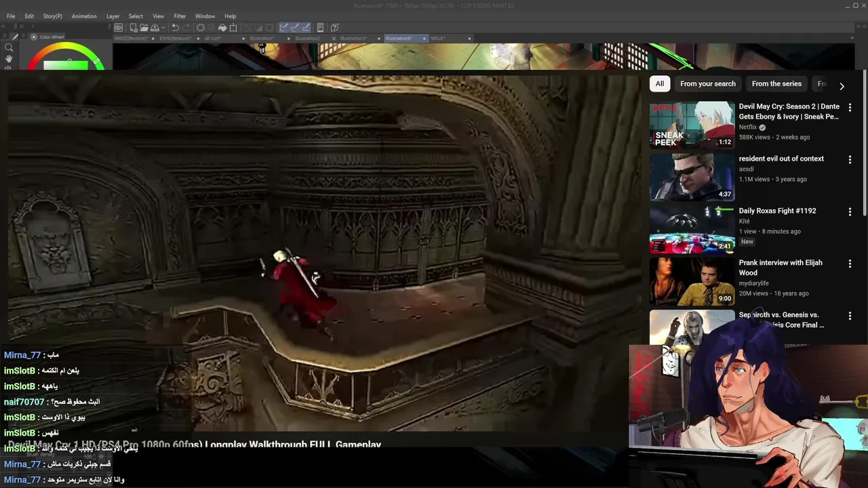Open more options for resident evil video
Viewport: 868px width, 488px height.
coord(850,159)
